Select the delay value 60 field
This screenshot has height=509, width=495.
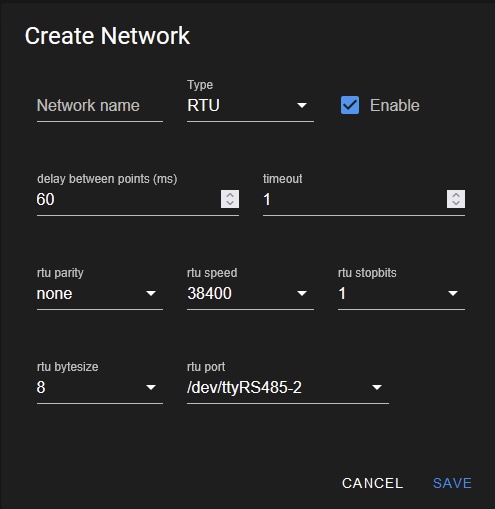128,200
